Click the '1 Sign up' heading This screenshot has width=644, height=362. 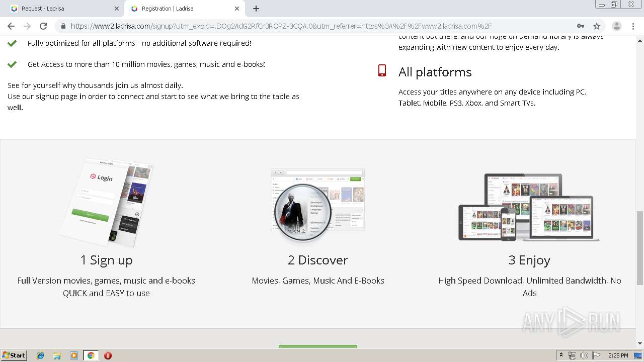106,260
